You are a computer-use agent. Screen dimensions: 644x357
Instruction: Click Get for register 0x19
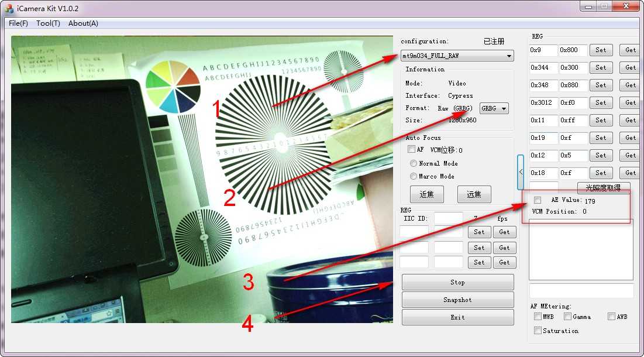pos(631,138)
